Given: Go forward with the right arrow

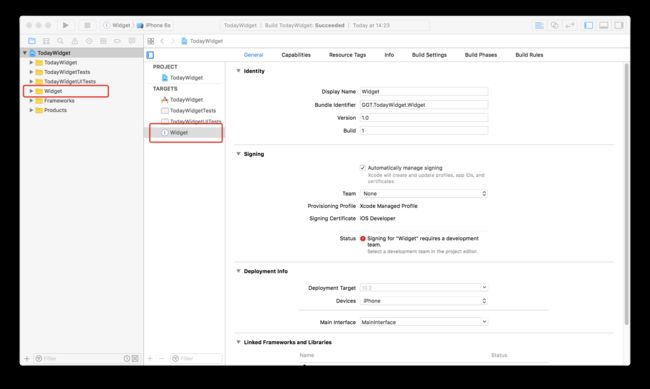Looking at the screenshot, I should 173,41.
